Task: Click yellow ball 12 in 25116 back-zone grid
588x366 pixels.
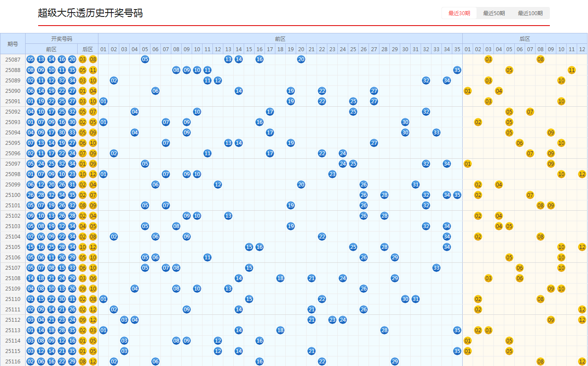Action: (582, 361)
